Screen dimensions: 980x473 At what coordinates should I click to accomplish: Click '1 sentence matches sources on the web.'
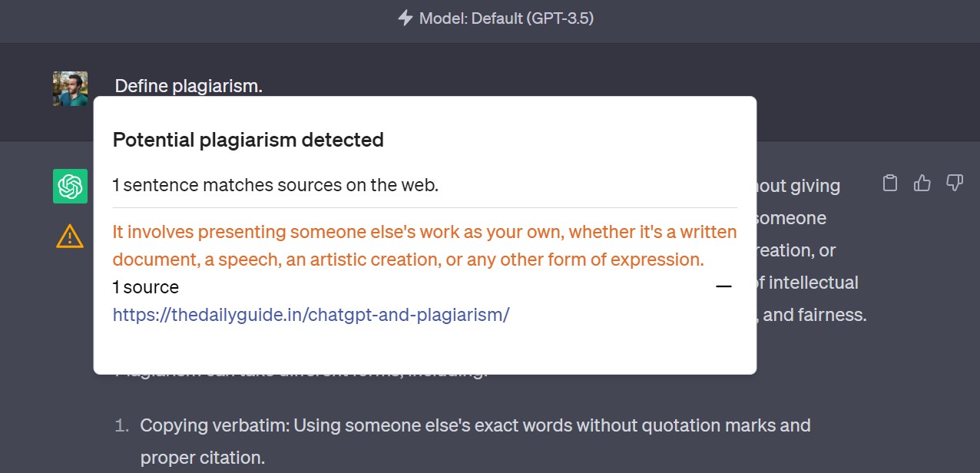pos(276,184)
